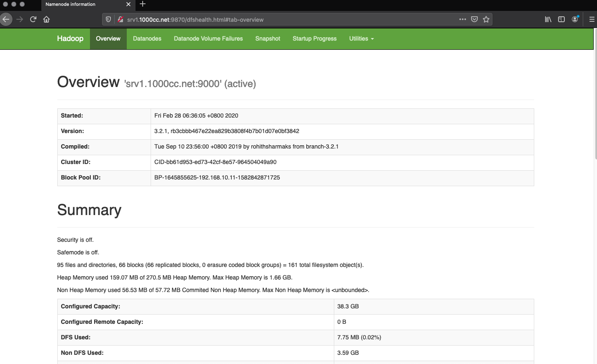The image size is (597, 364).
Task: Select the Compiled date value
Action: point(246,146)
